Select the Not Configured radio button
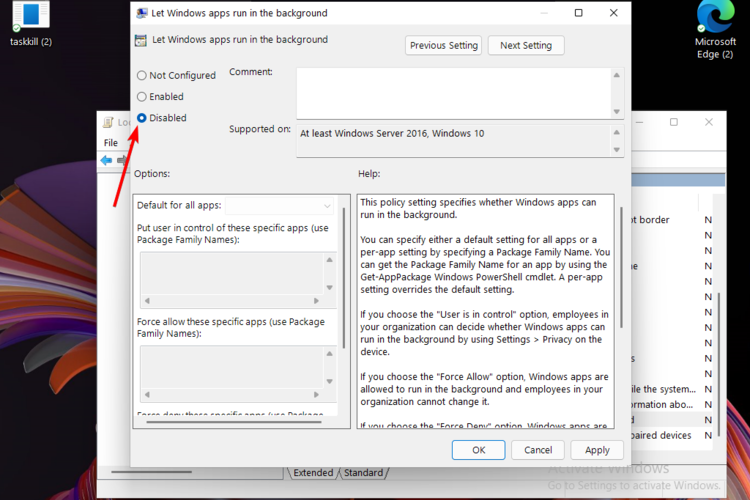Viewport: 750px width, 500px height. 142,75
